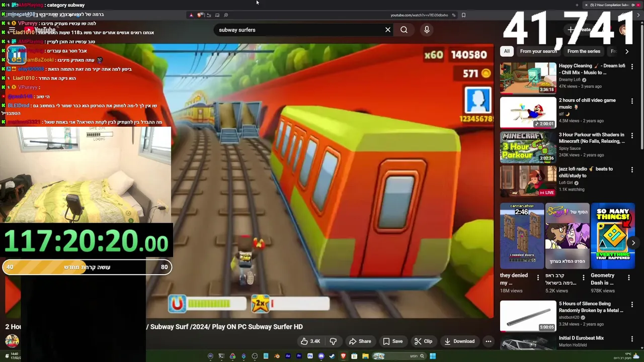The height and width of the screenshot is (362, 644).
Task: Open Premiere Pro from the taskbar
Action: click(299, 356)
